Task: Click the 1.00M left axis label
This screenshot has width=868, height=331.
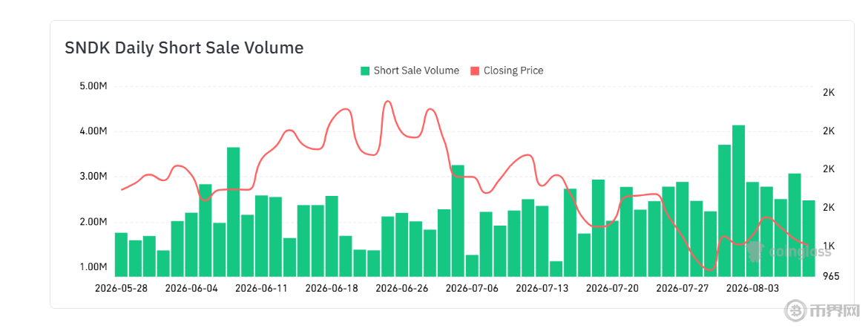Action: pos(94,266)
